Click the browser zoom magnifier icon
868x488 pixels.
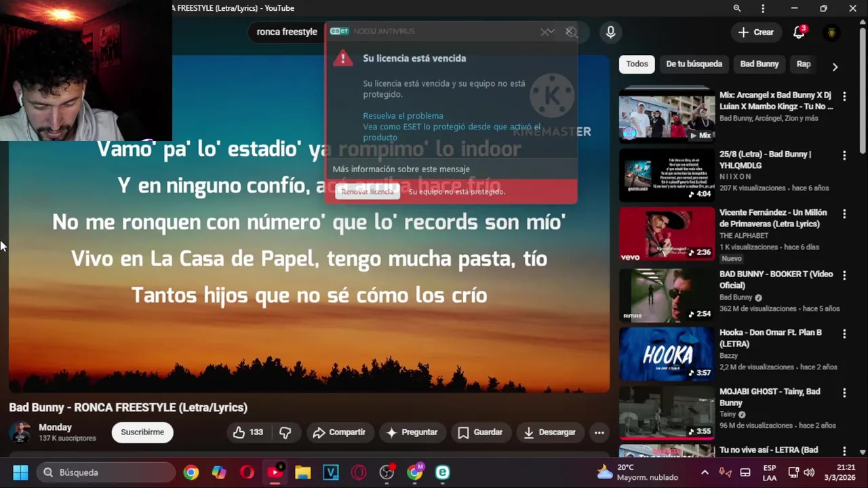[737, 8]
